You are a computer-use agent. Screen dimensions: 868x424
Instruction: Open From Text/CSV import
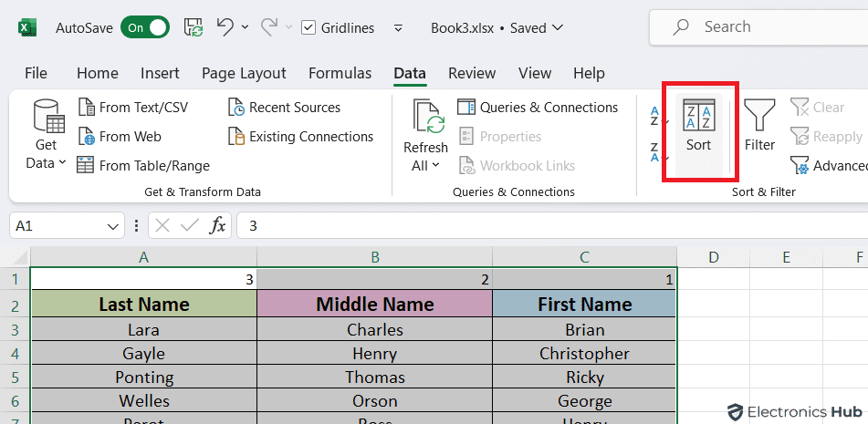(x=132, y=108)
